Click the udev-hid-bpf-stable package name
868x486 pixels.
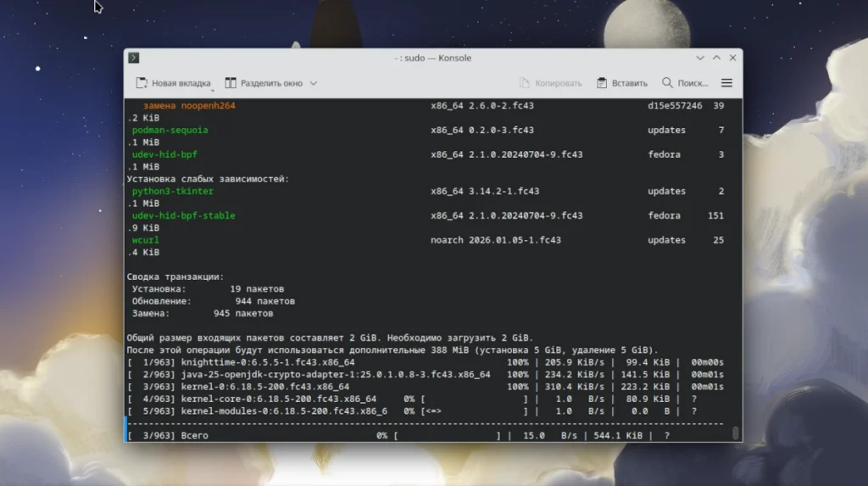point(183,215)
